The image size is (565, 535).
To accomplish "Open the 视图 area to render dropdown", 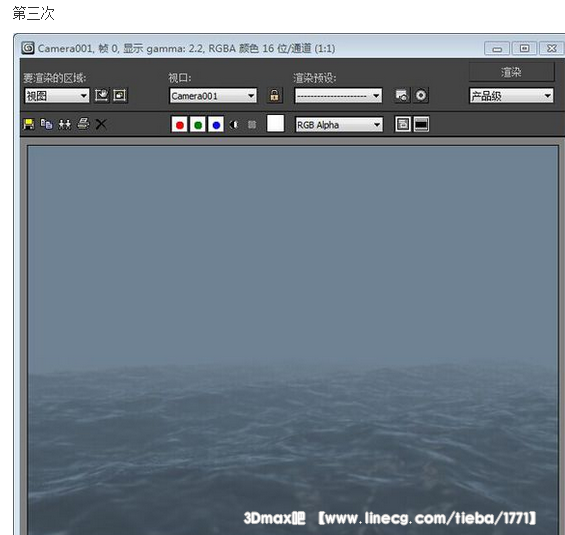I will [57, 96].
